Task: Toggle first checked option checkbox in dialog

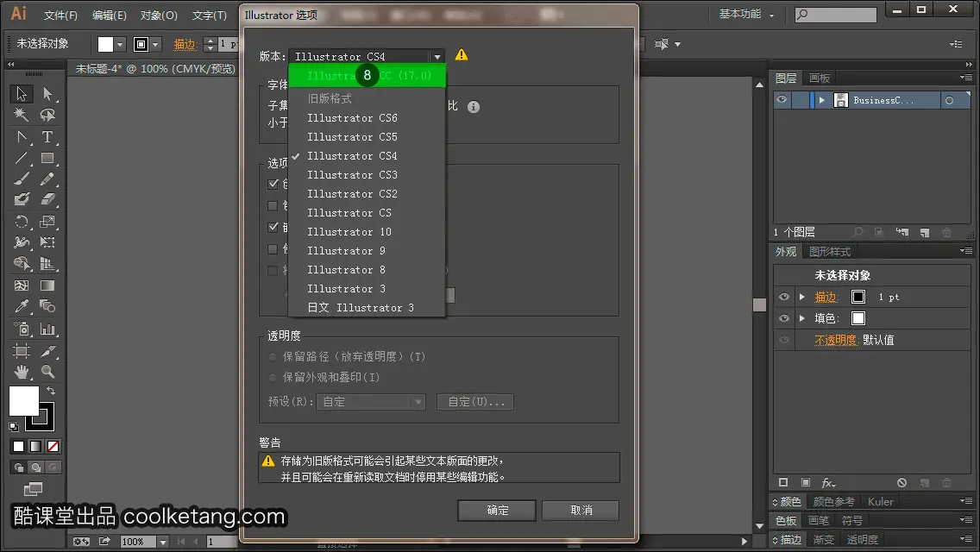Action: coord(273,184)
